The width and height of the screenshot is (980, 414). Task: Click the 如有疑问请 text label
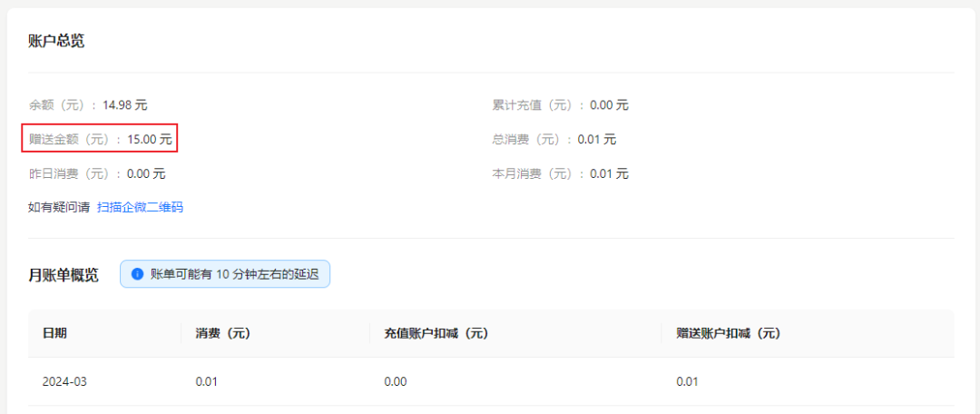tap(59, 208)
